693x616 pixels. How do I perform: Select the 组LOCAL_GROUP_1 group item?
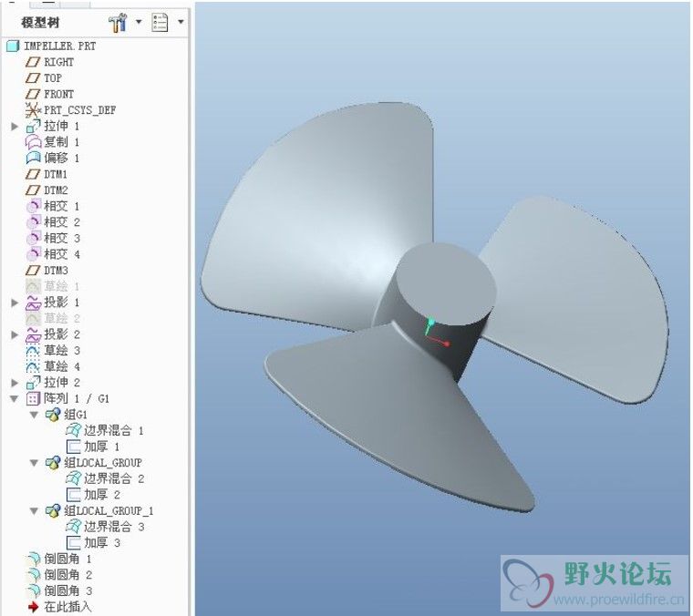click(99, 511)
